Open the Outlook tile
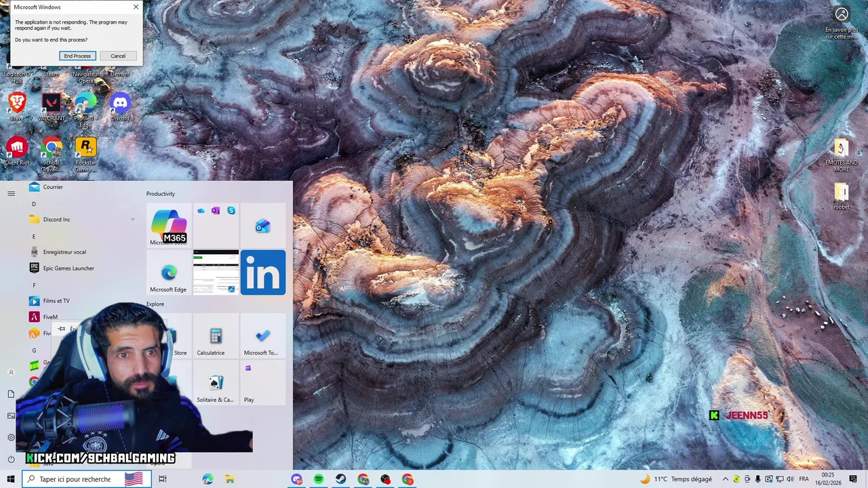Viewport: 868px width, 488px height. pyautogui.click(x=263, y=226)
